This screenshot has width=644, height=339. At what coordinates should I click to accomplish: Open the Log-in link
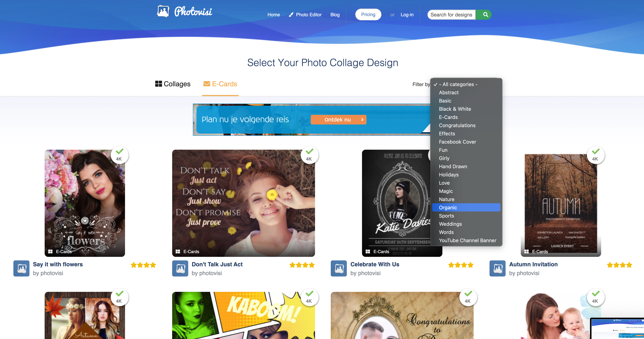[x=407, y=15]
